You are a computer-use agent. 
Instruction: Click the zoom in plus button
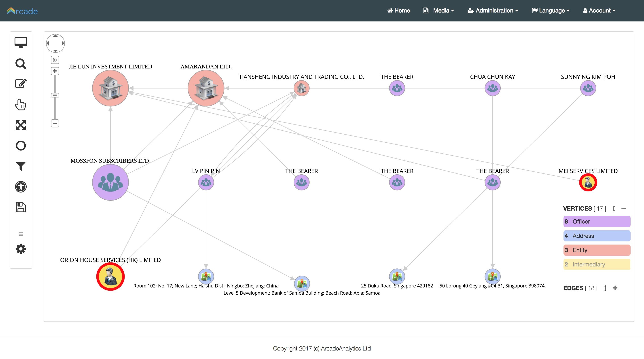tap(55, 71)
